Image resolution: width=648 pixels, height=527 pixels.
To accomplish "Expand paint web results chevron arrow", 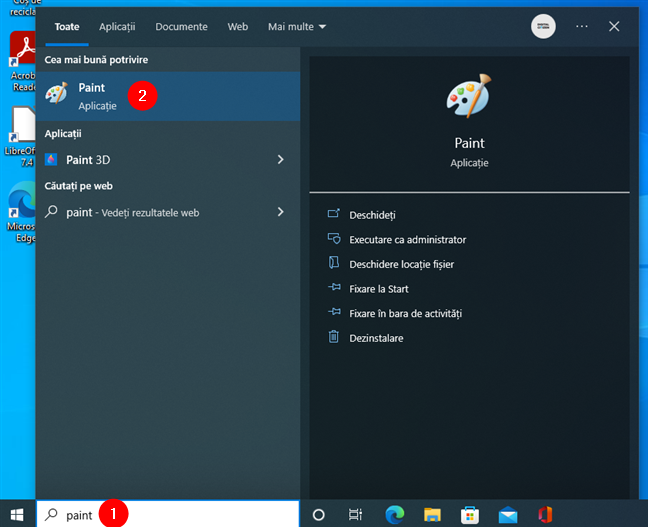I will coord(281,212).
